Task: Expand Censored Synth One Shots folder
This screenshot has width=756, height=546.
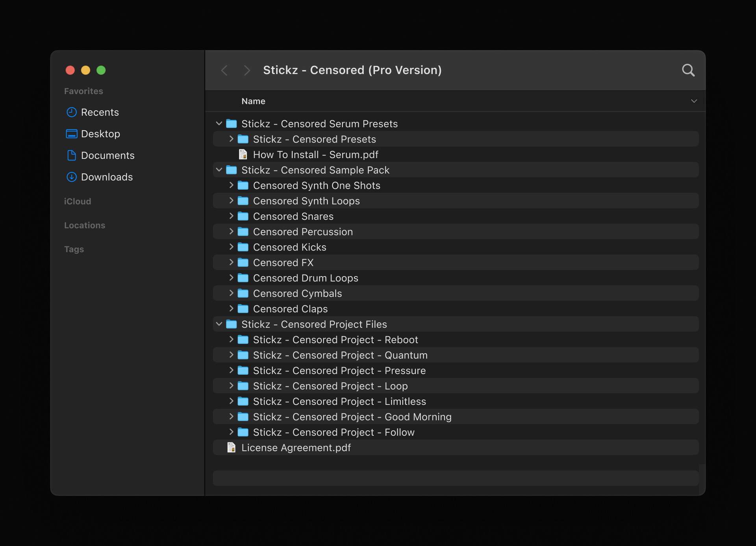Action: coord(231,185)
